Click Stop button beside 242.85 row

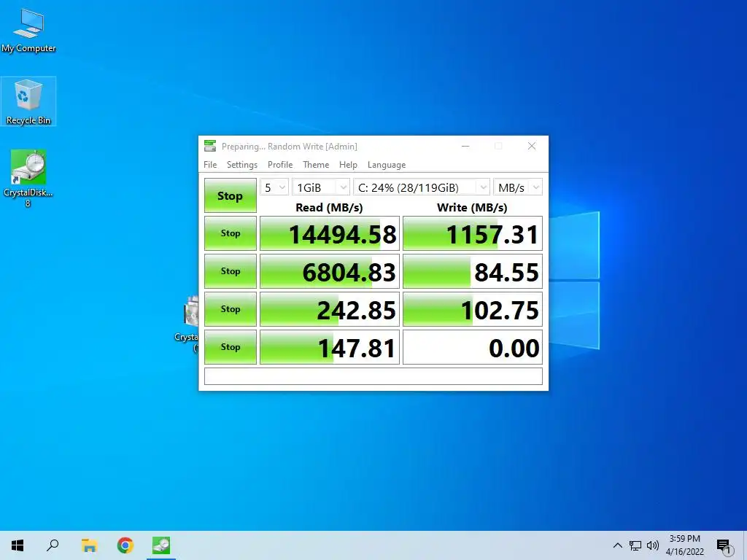click(x=230, y=309)
